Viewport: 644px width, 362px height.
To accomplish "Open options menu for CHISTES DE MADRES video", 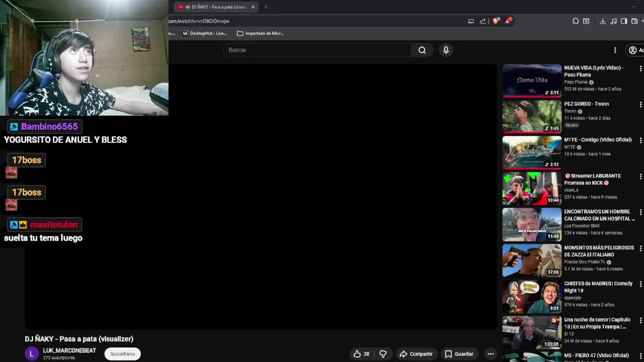I will (x=640, y=284).
